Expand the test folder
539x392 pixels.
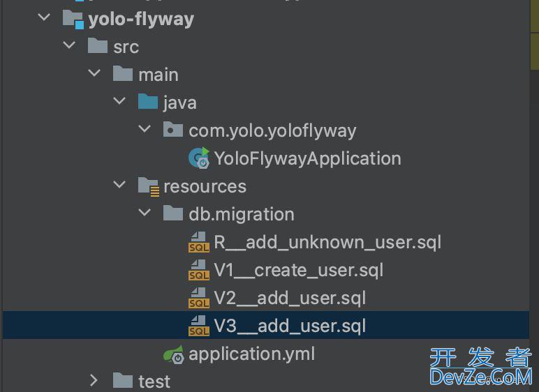click(94, 380)
